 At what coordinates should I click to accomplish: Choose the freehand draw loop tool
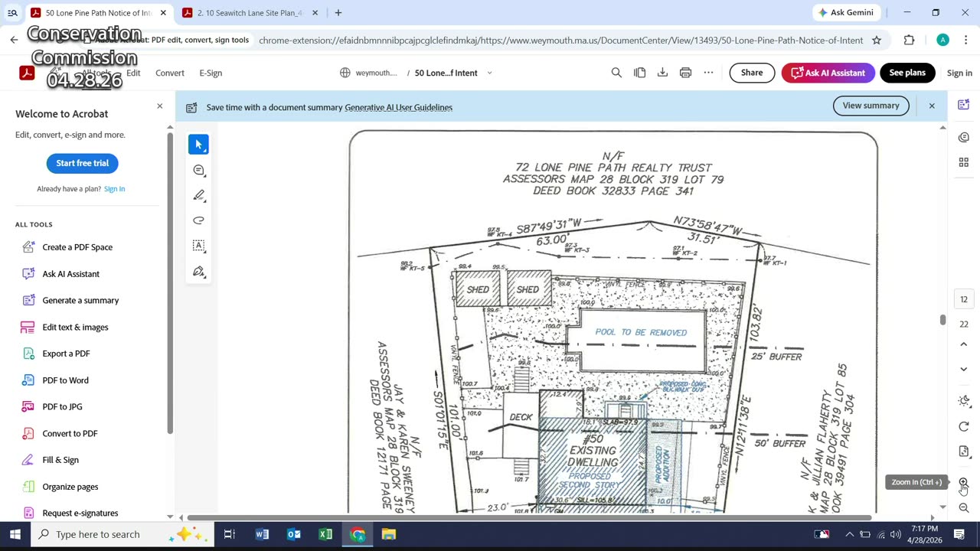[x=198, y=220]
